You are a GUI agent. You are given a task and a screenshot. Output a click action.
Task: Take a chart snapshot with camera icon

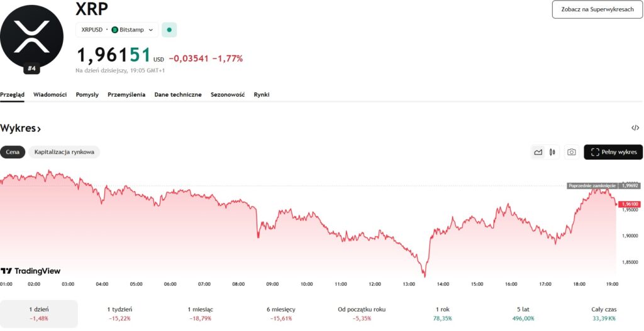(x=571, y=152)
